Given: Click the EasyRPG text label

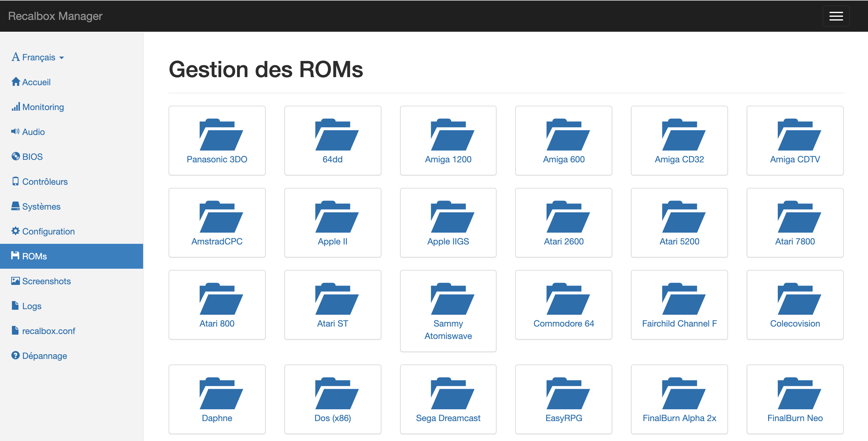Looking at the screenshot, I should 564,418.
